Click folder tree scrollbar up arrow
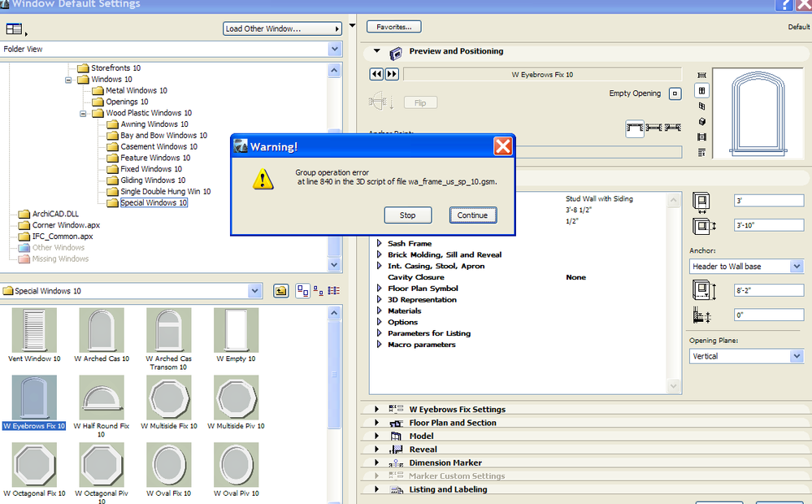The width and height of the screenshot is (812, 504). click(x=335, y=71)
